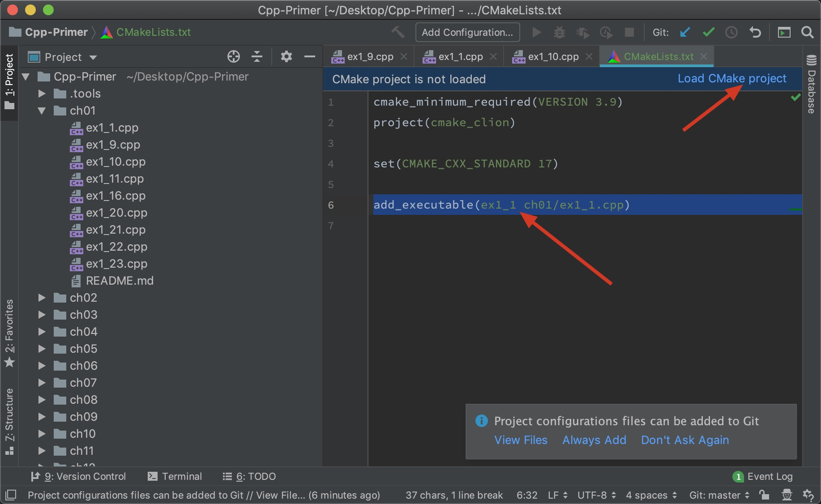
Task: Close the ex1_1.cpp tab
Action: coord(493,56)
